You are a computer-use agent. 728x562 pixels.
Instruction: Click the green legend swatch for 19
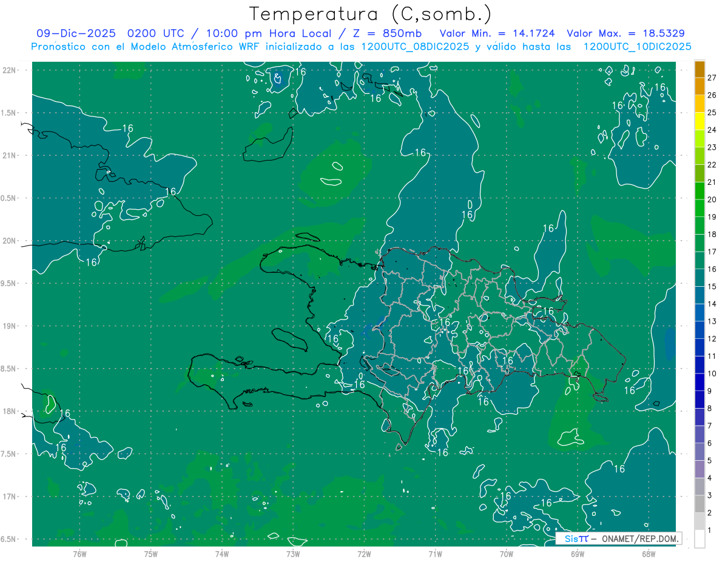(699, 209)
